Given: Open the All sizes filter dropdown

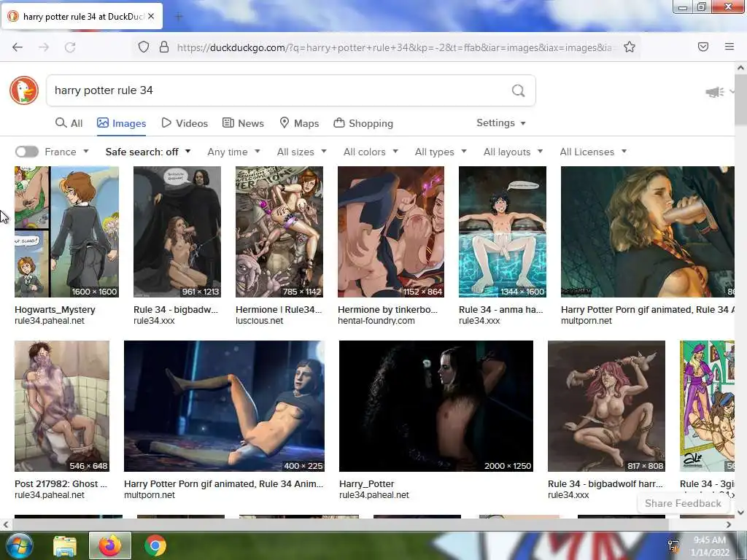Looking at the screenshot, I should 301,152.
